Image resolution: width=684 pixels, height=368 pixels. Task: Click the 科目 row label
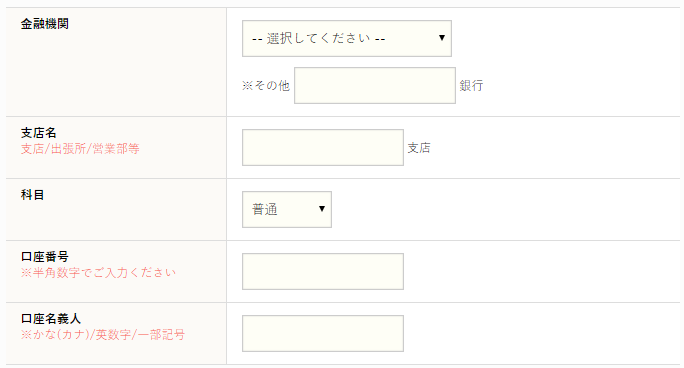point(32,195)
